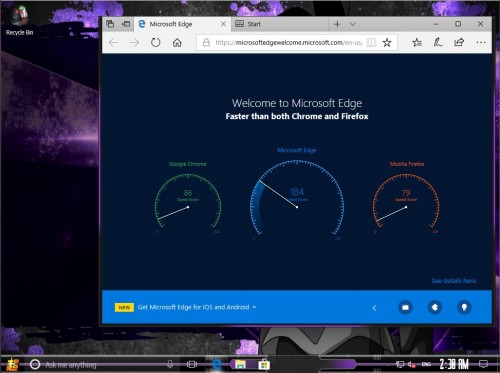
Task: Enable reading view book icon
Action: [371, 43]
